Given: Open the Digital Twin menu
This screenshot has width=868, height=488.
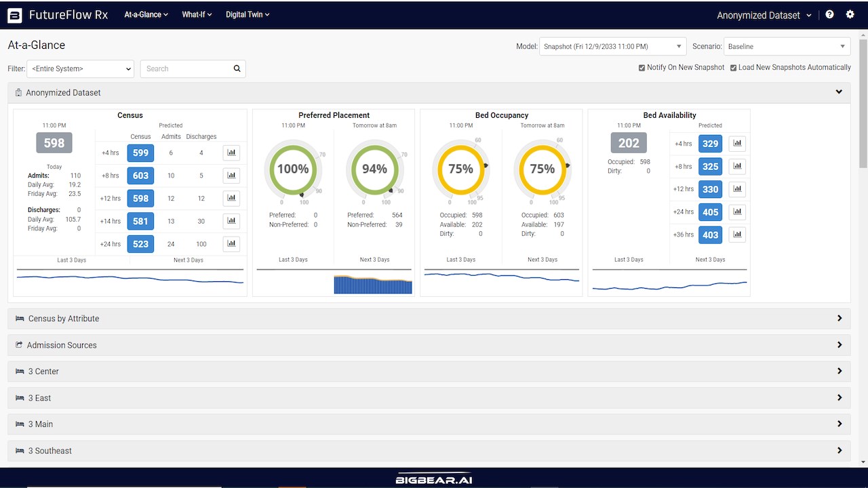Looking at the screenshot, I should point(248,14).
